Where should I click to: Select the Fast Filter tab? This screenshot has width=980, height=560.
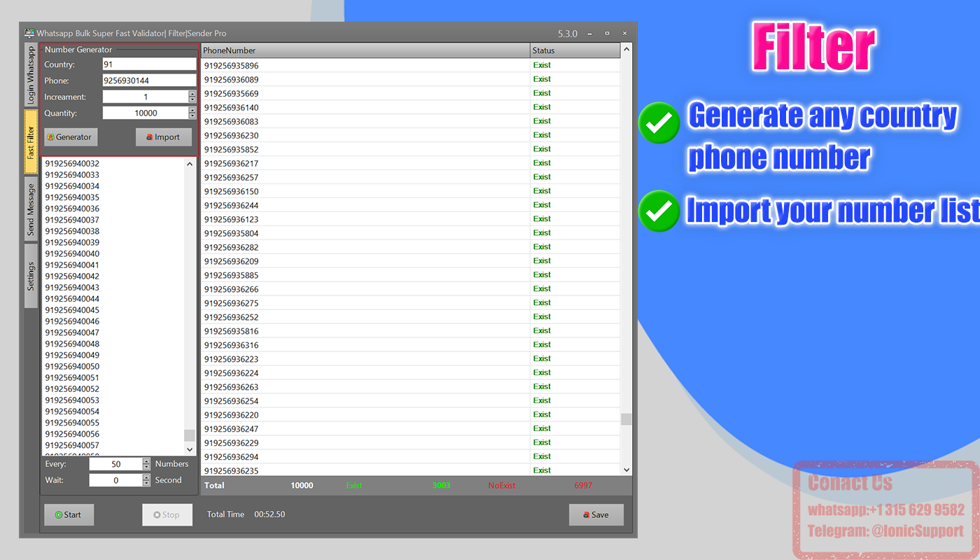31,143
